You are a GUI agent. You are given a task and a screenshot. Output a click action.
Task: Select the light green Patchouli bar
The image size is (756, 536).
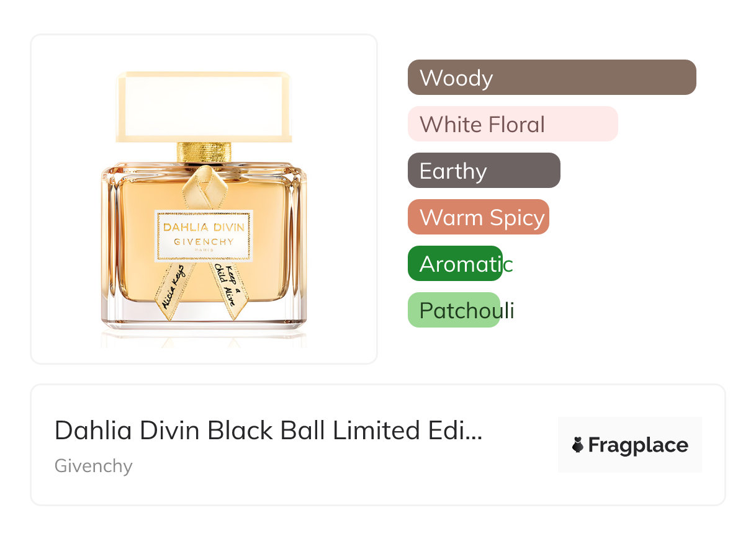coord(454,310)
